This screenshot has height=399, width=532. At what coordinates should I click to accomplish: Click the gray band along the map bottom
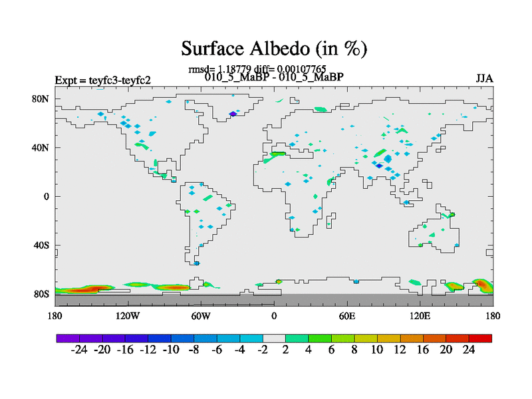point(274,300)
